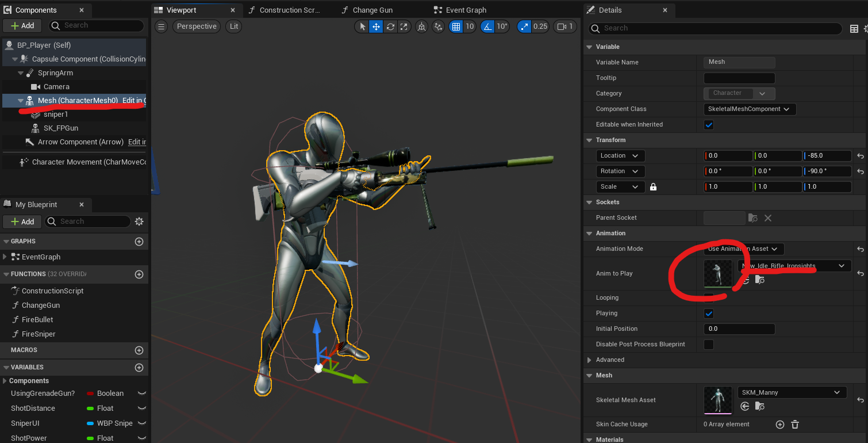Focus the My Blueprint search field

point(87,221)
